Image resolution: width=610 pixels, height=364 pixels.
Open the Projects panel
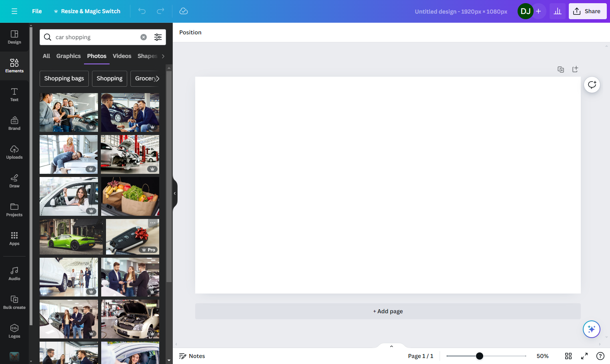[14, 210]
